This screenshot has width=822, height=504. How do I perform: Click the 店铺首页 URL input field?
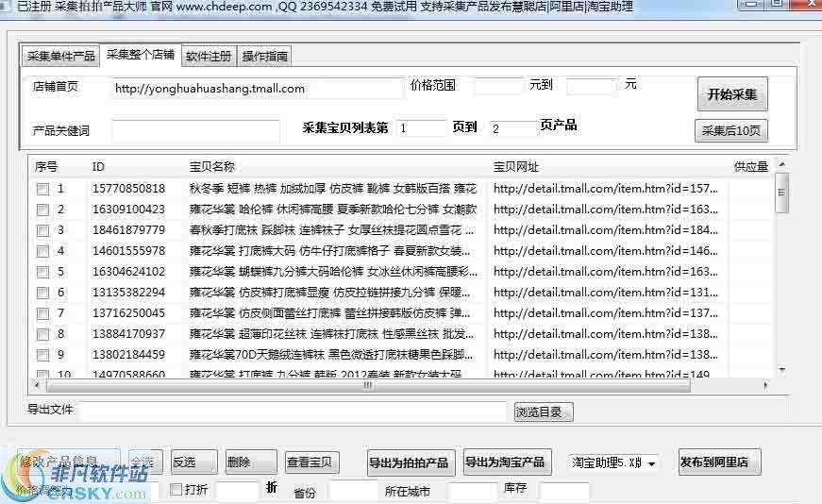[x=257, y=88]
